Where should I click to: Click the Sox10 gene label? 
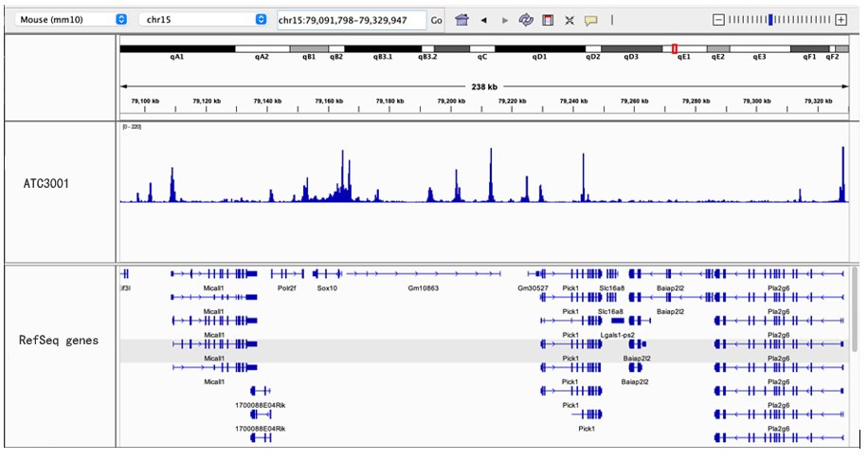[327, 288]
